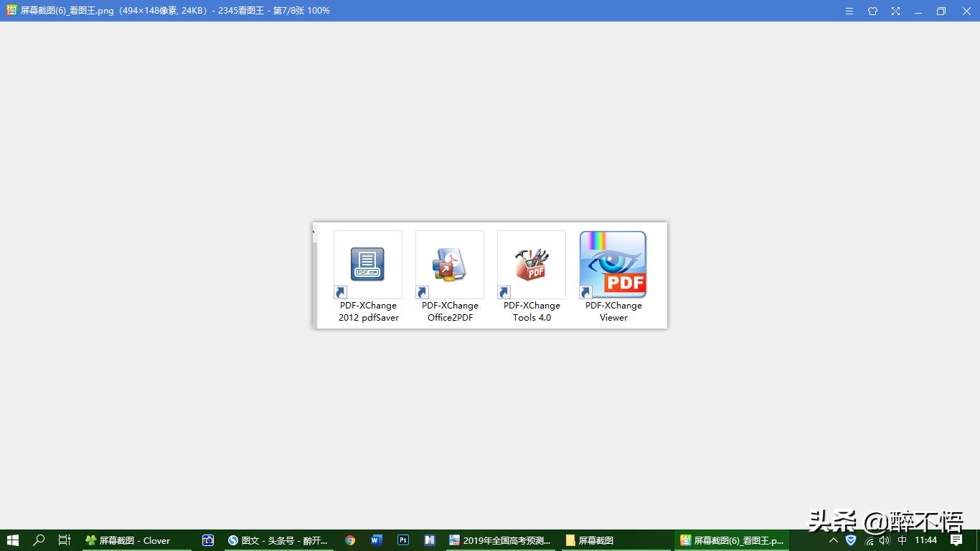Click the PDF-XChange 2012 pdfSaver icon
Viewport: 980px width, 551px height.
click(x=368, y=264)
